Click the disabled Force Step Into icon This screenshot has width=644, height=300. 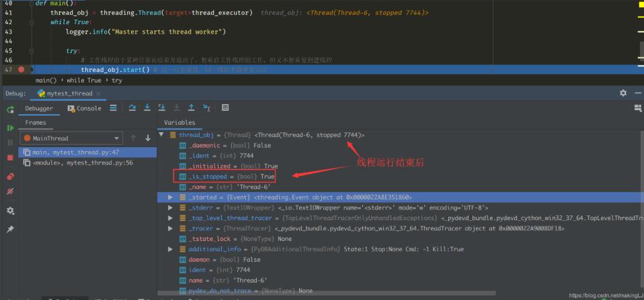pyautogui.click(x=177, y=108)
